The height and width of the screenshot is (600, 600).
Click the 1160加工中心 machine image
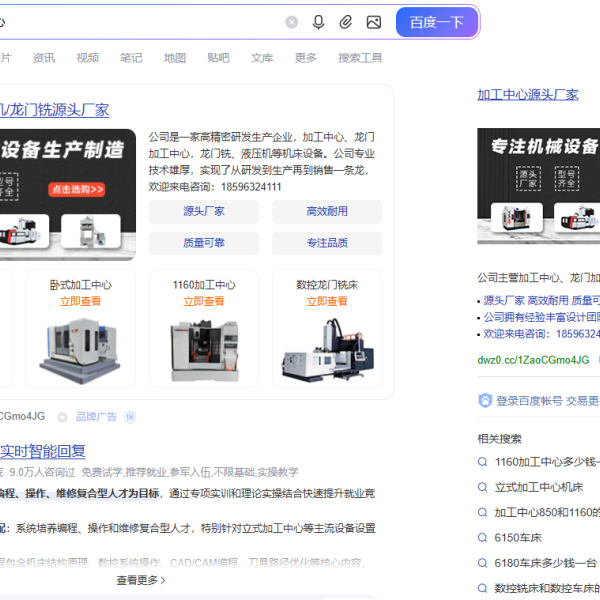point(205,351)
